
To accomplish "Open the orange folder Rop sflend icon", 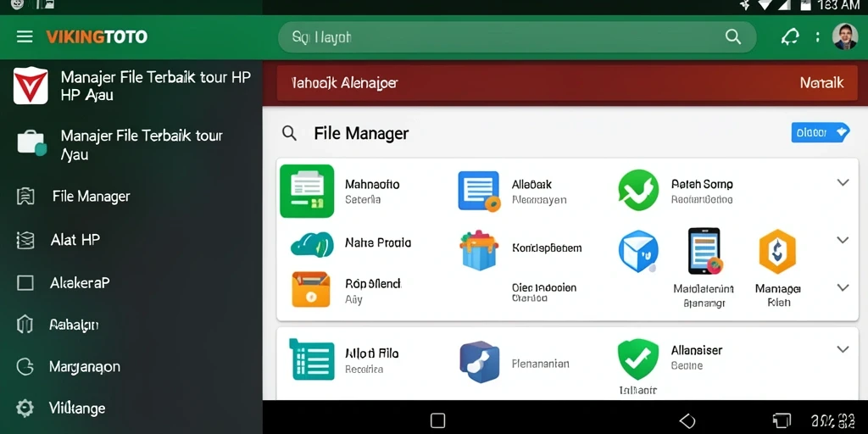I will (310, 290).
